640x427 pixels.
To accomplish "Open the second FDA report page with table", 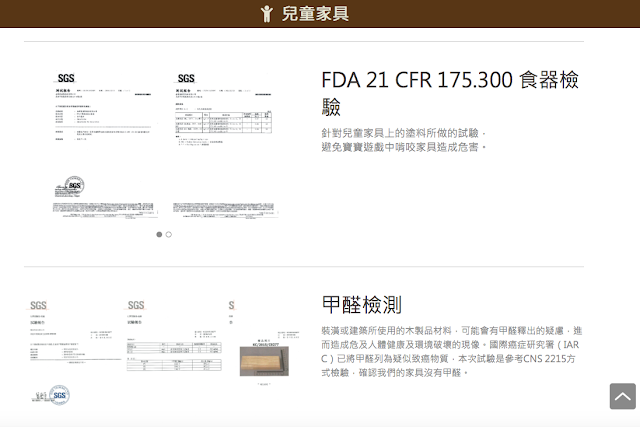I will point(224,145).
